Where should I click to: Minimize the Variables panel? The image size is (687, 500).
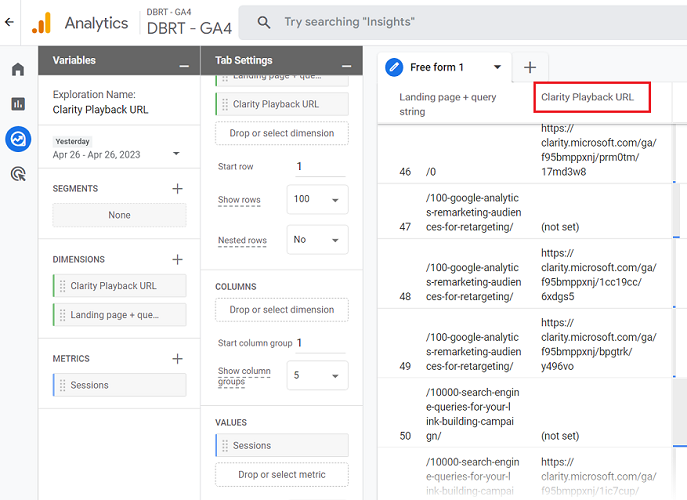184,65
